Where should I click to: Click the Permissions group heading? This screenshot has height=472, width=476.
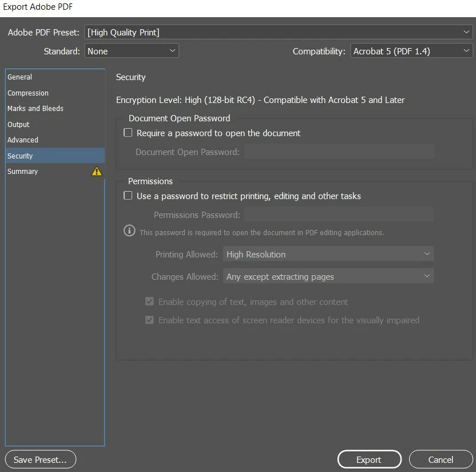pos(150,181)
